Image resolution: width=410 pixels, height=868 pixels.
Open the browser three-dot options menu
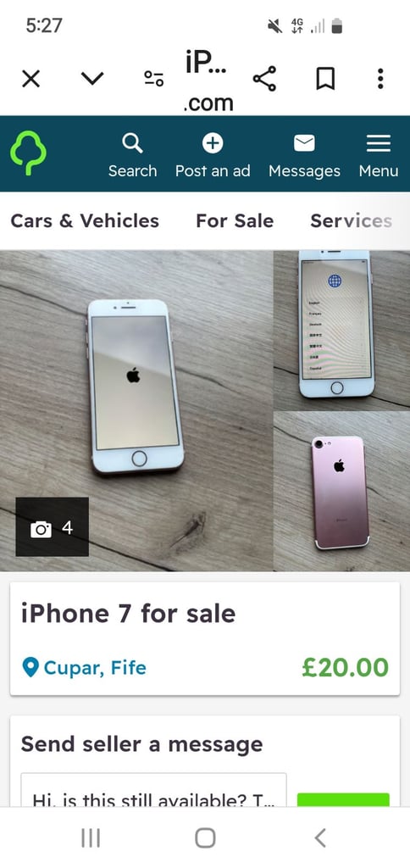tap(380, 79)
